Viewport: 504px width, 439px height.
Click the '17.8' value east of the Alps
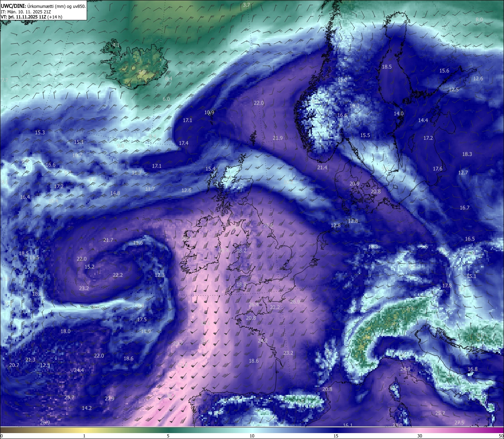(x=447, y=285)
